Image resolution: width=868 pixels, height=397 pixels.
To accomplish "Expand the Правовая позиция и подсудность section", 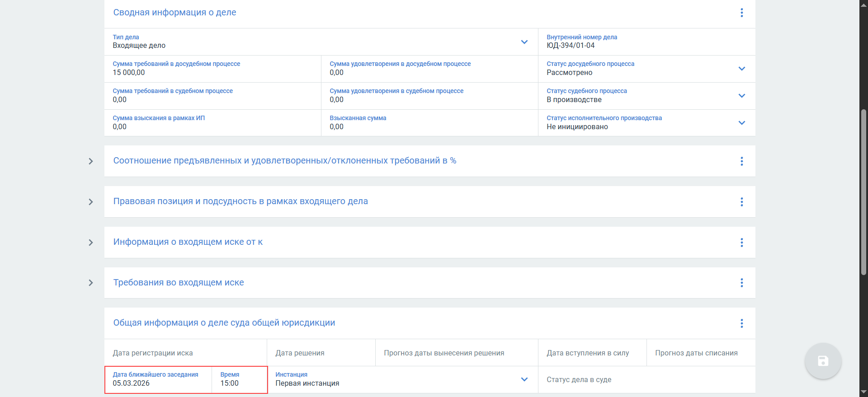I will coord(91,202).
